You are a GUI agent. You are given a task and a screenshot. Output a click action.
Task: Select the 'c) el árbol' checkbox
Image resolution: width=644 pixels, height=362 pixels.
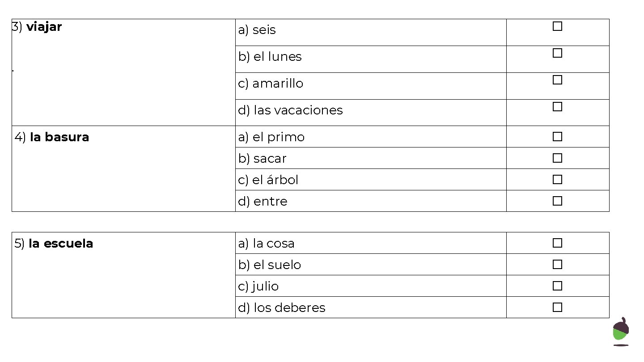[557, 180]
